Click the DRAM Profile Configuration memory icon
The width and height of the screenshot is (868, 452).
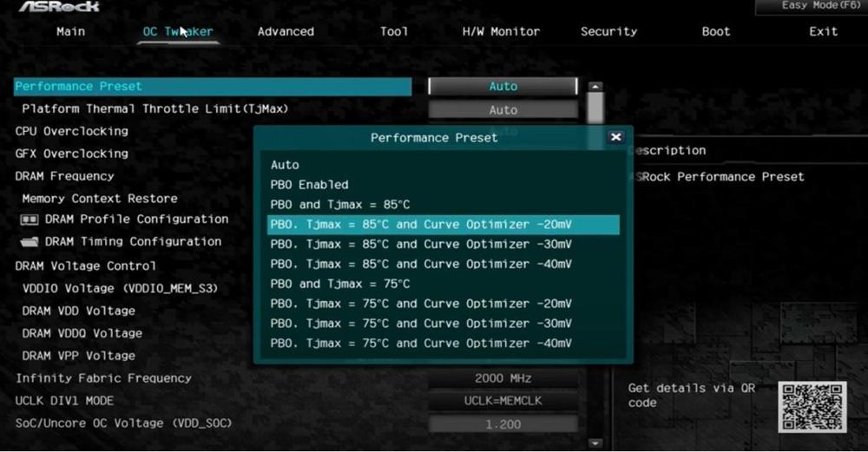30,219
